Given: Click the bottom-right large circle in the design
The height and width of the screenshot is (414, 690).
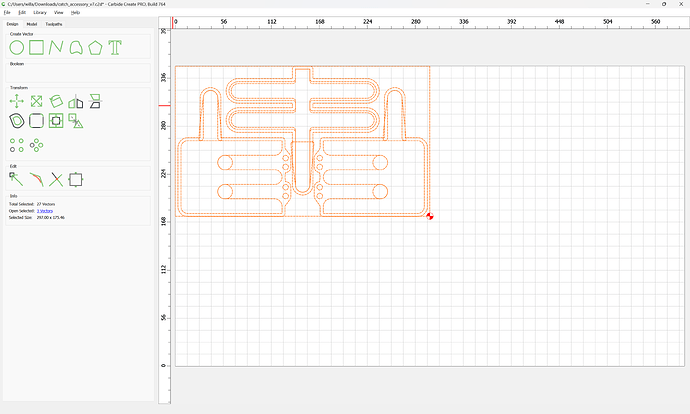Looking at the screenshot, I should click(x=380, y=191).
